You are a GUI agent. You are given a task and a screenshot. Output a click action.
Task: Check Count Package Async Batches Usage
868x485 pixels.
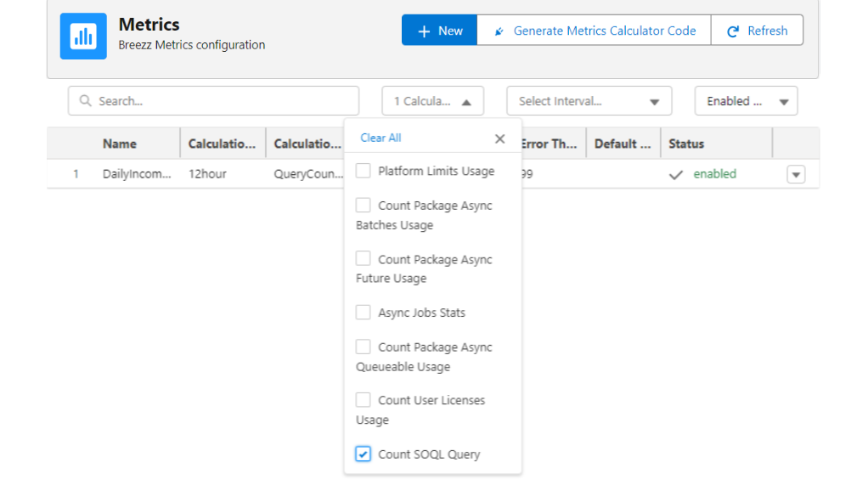pos(364,206)
